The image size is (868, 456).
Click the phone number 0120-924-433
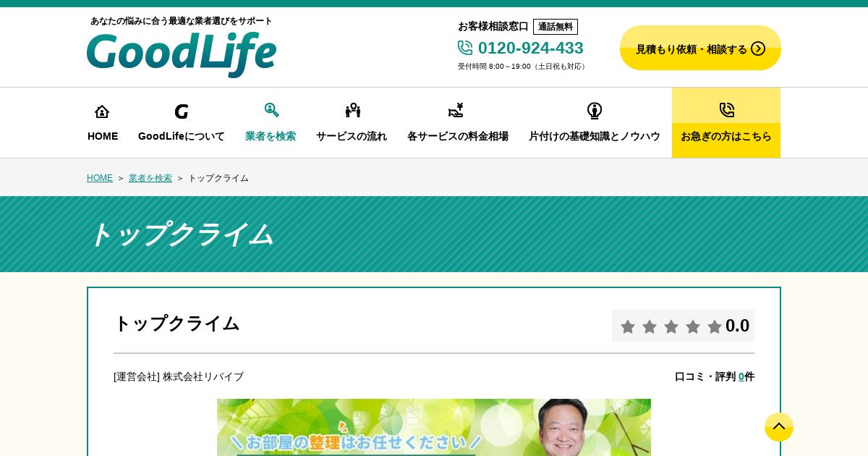point(531,48)
